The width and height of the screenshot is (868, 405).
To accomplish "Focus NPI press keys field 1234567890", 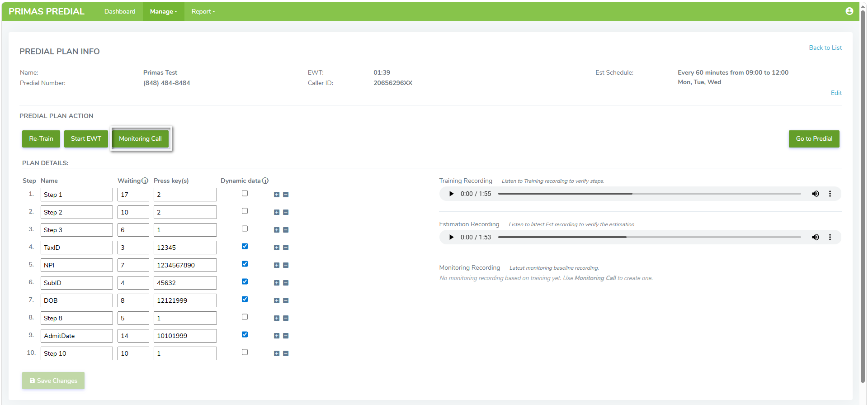I will click(x=185, y=265).
